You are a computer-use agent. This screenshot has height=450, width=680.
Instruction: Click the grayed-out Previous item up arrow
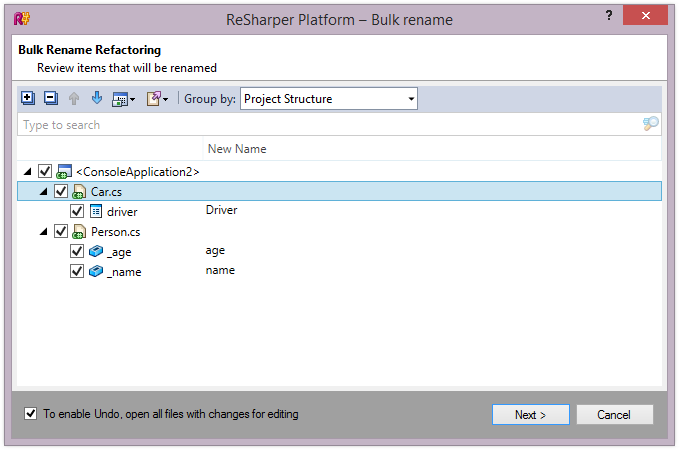coord(74,98)
